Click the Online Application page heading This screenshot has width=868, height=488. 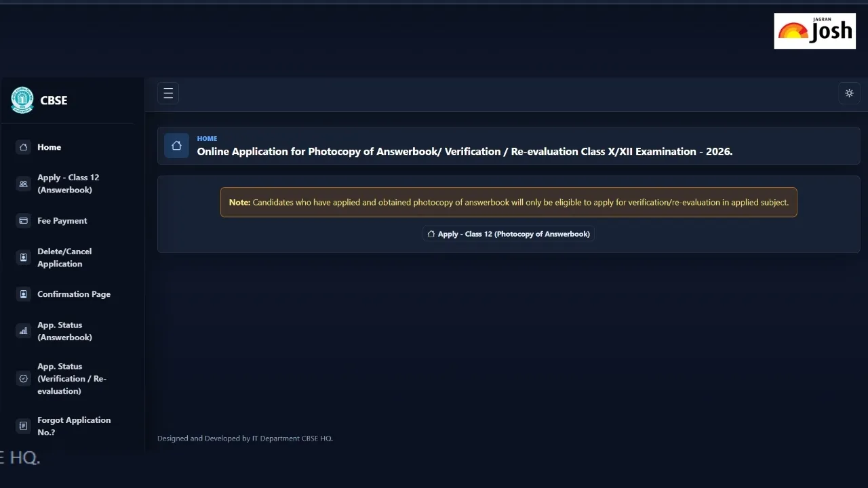465,152
